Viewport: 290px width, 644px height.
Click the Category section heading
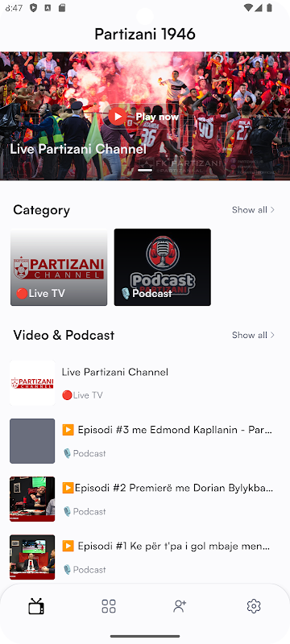tap(42, 210)
